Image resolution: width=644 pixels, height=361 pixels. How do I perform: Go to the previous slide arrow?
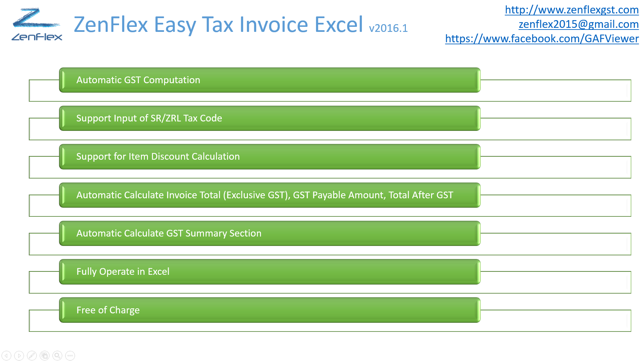point(6,355)
